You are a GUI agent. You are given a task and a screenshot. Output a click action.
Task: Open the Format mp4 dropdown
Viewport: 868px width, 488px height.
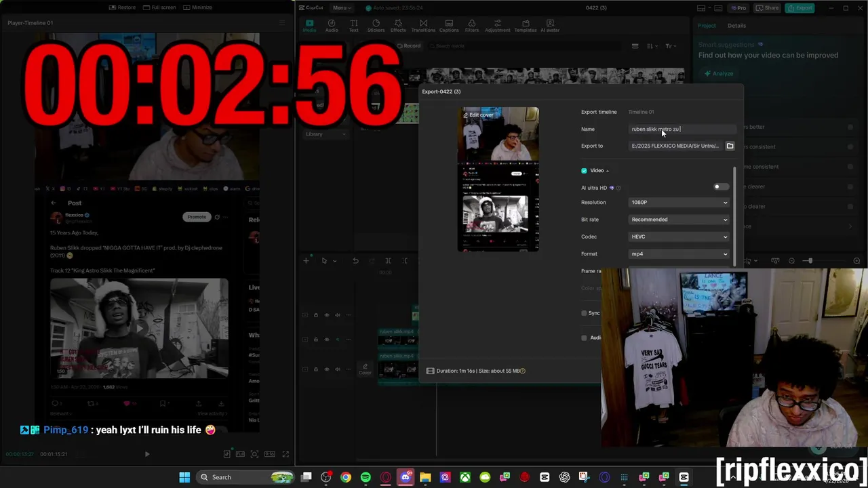coord(679,254)
